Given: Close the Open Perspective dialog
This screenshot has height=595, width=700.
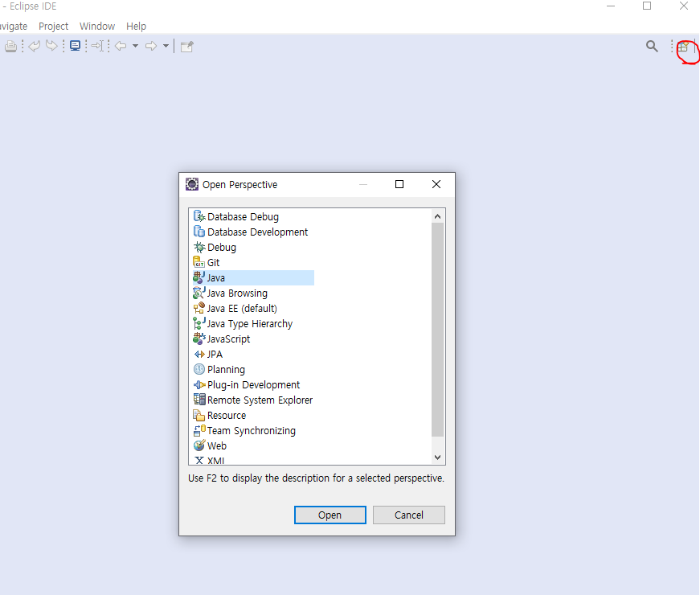Looking at the screenshot, I should coord(436,184).
